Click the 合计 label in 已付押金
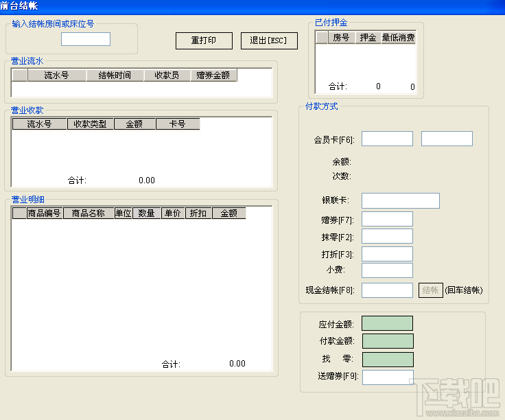The height and width of the screenshot is (420, 505). [x=338, y=86]
